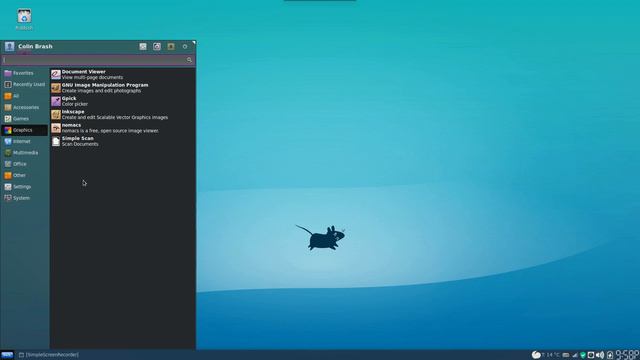Select the Office category
This screenshot has height=360, width=640.
point(24,164)
